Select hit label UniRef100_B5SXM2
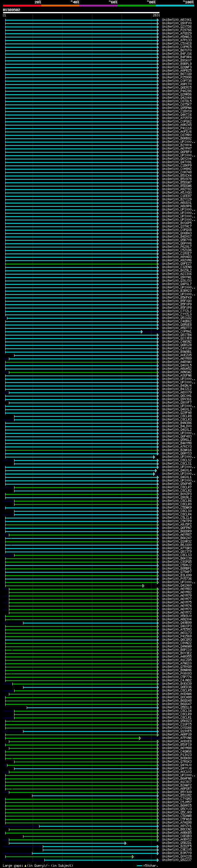The height and width of the screenshot is (868, 197). click(x=177, y=796)
